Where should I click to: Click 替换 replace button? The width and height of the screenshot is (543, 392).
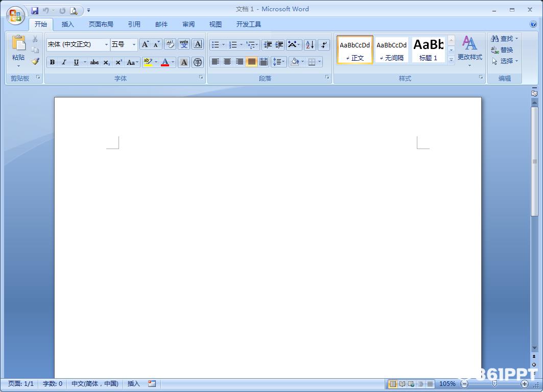(x=502, y=50)
